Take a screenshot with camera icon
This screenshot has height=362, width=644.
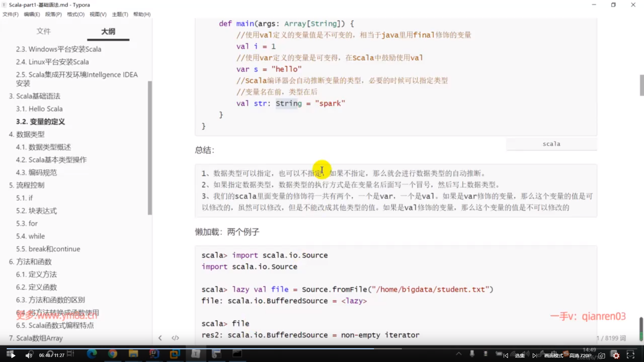tap(602, 356)
